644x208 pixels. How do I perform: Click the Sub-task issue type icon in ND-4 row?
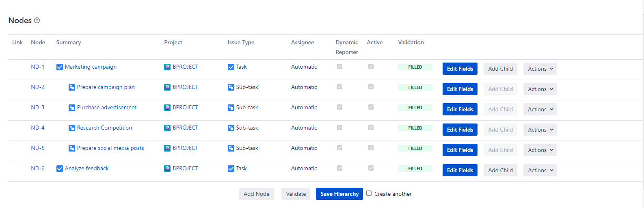coord(231,128)
